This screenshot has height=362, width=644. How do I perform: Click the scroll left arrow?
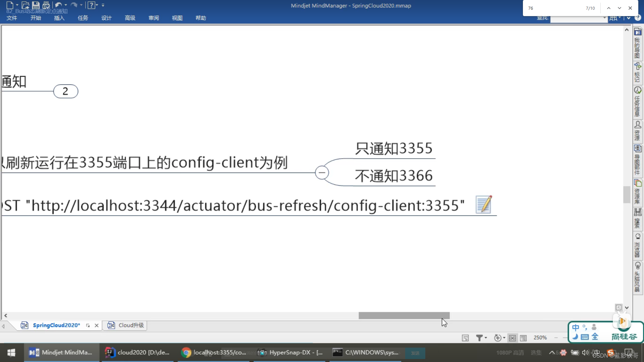(x=6, y=316)
